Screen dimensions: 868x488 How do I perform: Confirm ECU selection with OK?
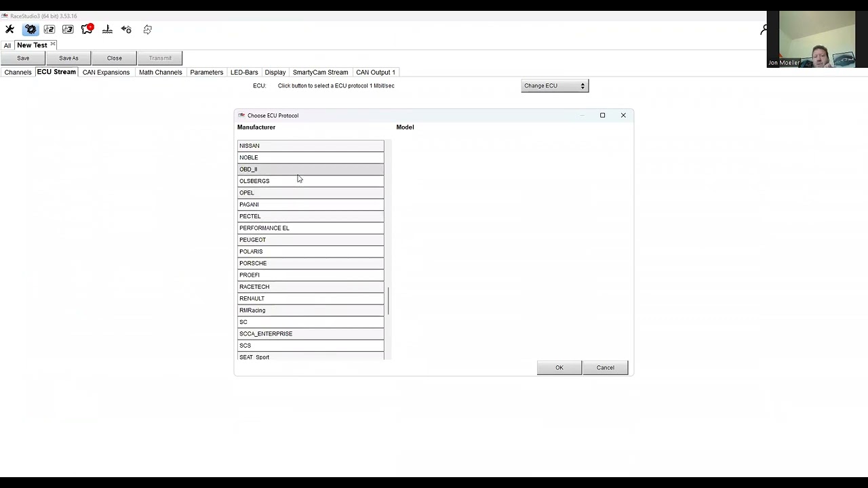(559, 367)
